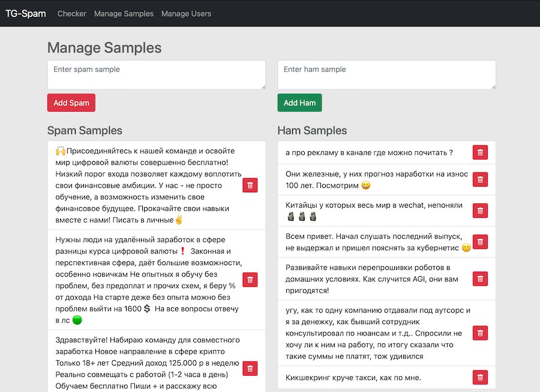
Task: Delete spam sample about удалённый заработок
Action: click(250, 280)
